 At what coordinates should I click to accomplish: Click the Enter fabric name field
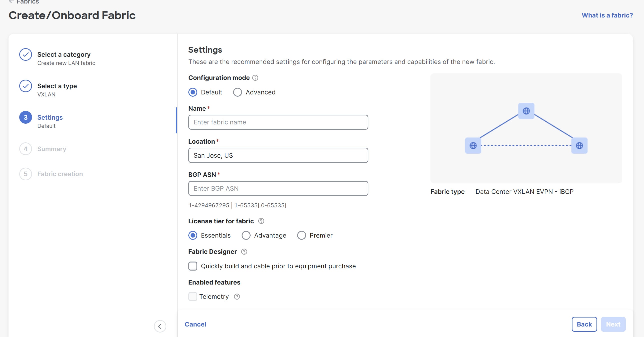(x=278, y=122)
